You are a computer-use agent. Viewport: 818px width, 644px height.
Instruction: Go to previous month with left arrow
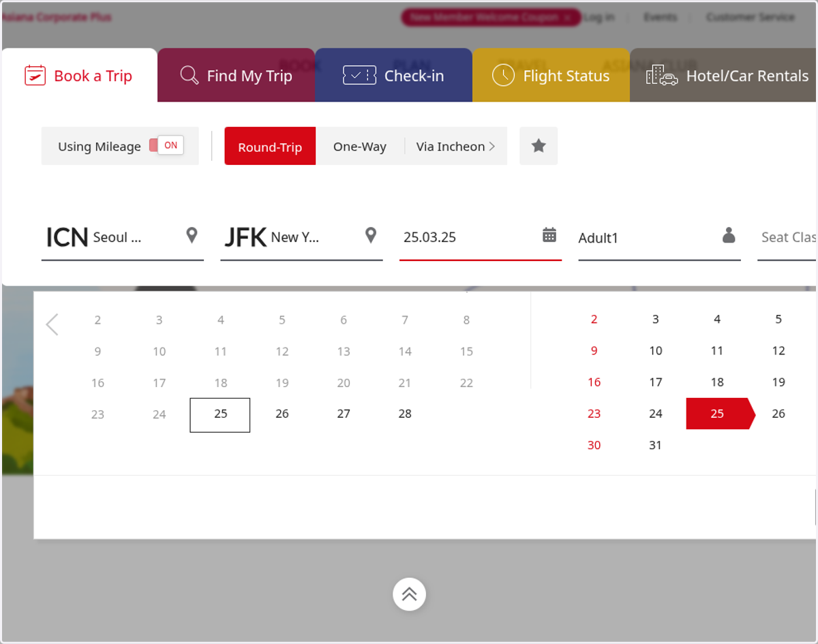tap(52, 324)
